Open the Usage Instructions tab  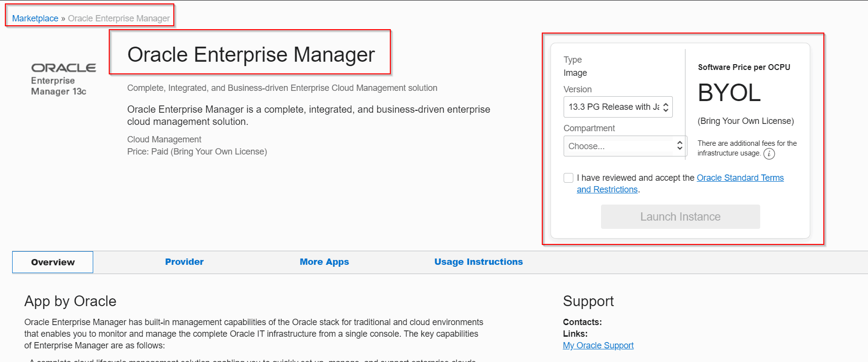[x=479, y=262]
